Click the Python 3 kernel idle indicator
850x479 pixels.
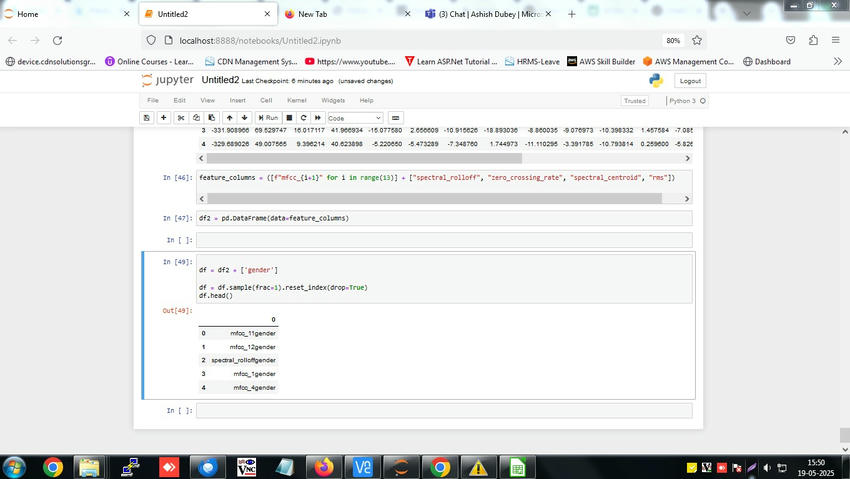(687, 101)
